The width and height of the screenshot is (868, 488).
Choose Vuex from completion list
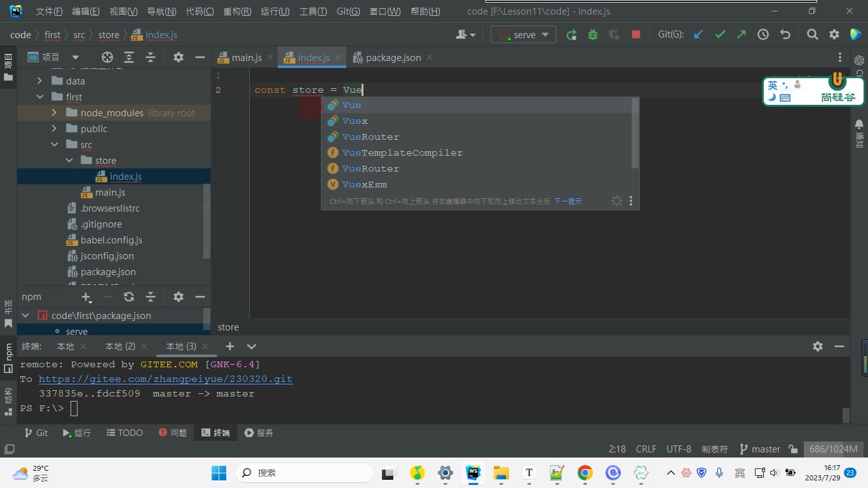[x=480, y=121]
